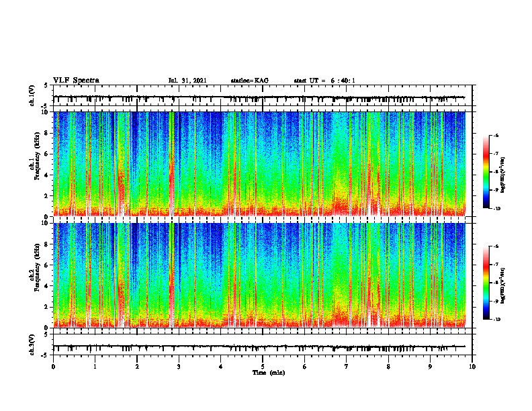This screenshot has height=411, width=532.
Task: Click the "station=KAG" header label
Action: pos(249,81)
